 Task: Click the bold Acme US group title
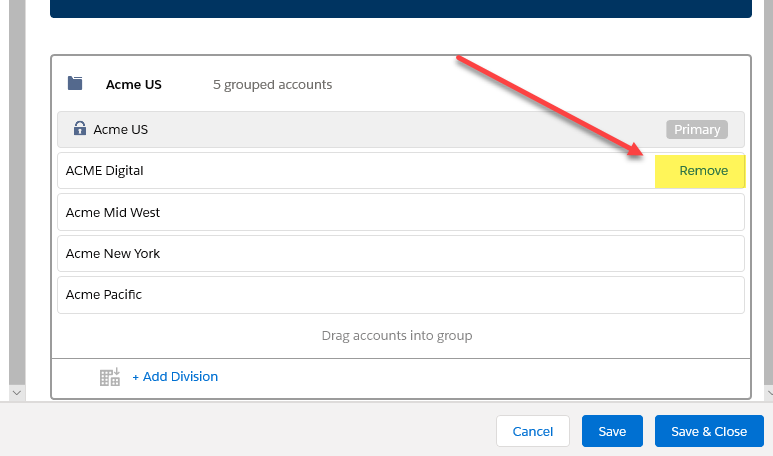coord(134,84)
